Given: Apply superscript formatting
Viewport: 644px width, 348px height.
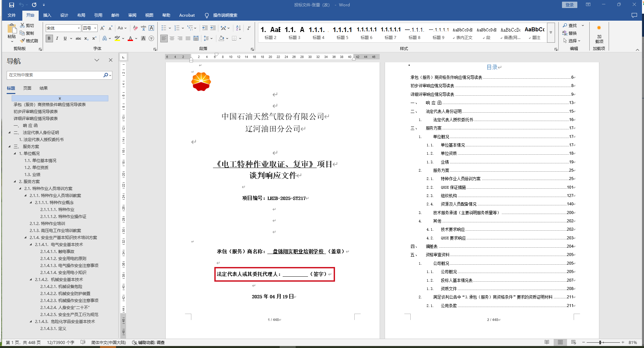Looking at the screenshot, I should (94, 38).
